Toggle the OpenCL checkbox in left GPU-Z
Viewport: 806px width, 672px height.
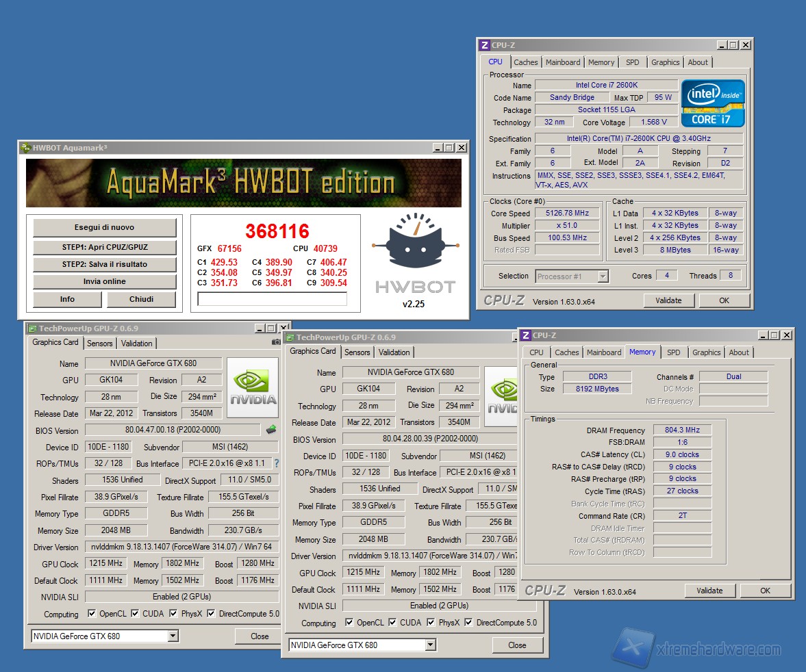92,614
